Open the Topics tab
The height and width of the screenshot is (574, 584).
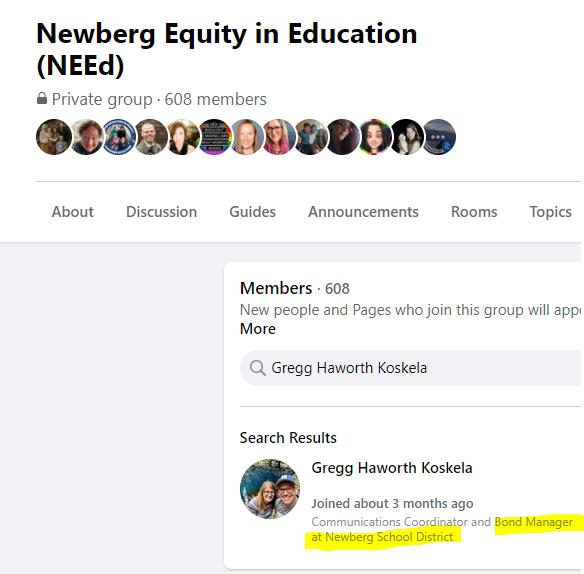pos(550,212)
